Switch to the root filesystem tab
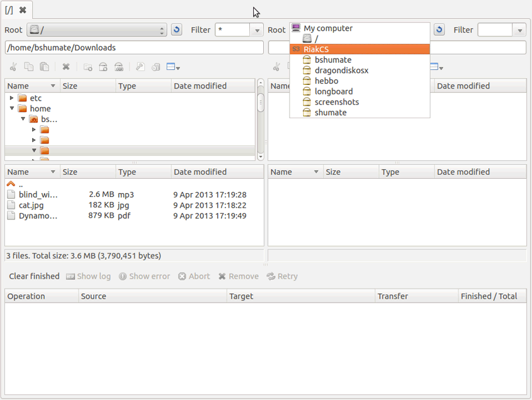This screenshot has height=400, width=532. coord(10,9)
